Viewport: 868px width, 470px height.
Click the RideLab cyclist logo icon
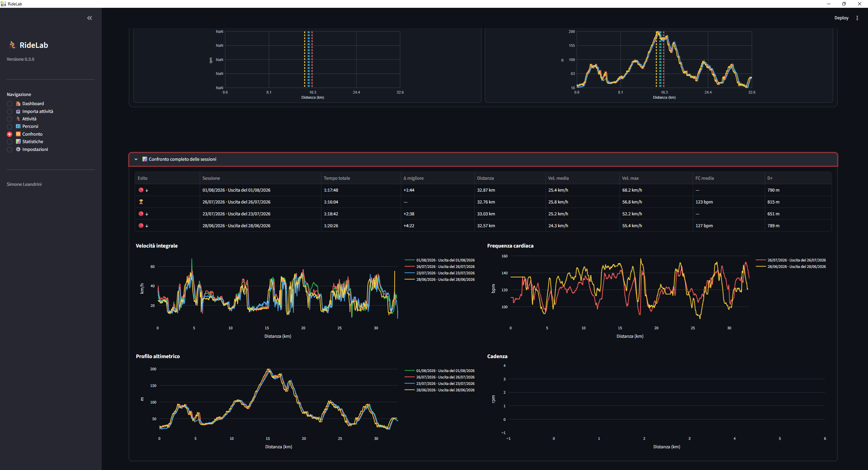[x=12, y=45]
